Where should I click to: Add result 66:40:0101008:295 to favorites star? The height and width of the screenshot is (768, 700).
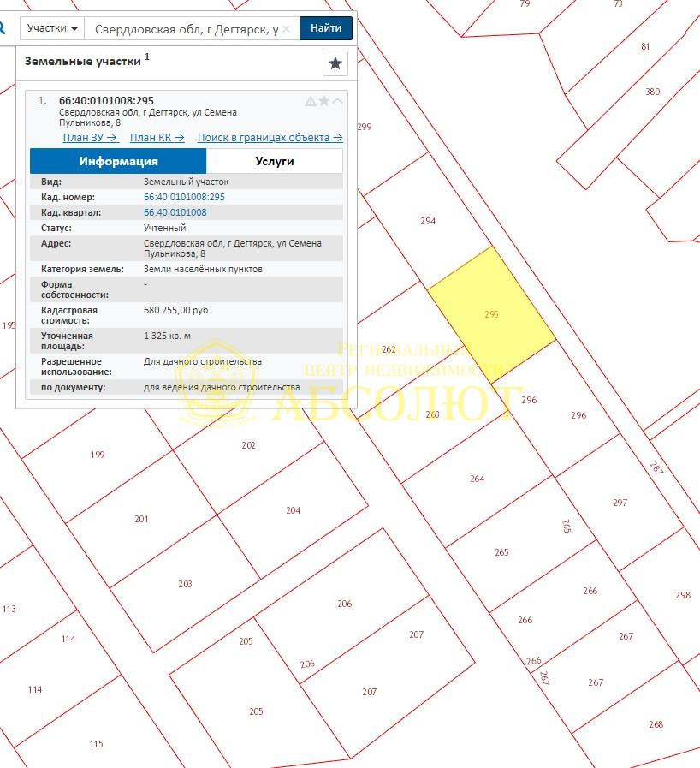pos(324,101)
